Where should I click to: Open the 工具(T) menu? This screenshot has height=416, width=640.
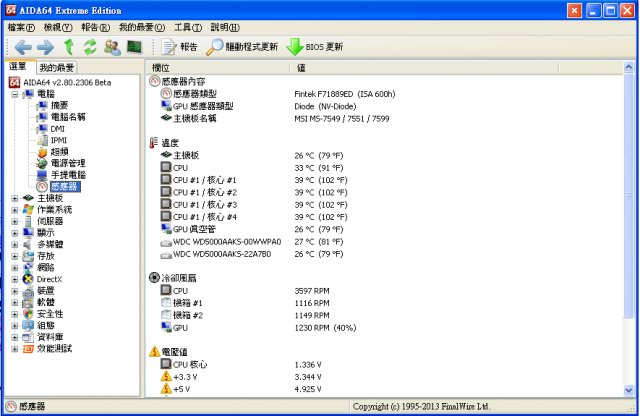[188, 27]
